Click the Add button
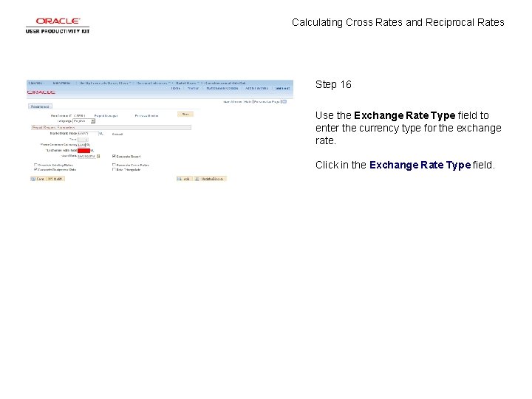The width and height of the screenshot is (532, 399). (x=184, y=179)
